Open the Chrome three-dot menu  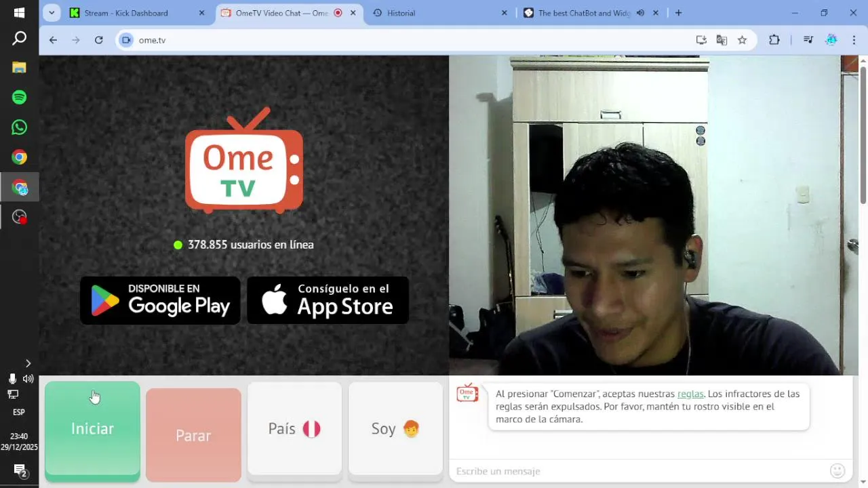[x=854, y=40]
